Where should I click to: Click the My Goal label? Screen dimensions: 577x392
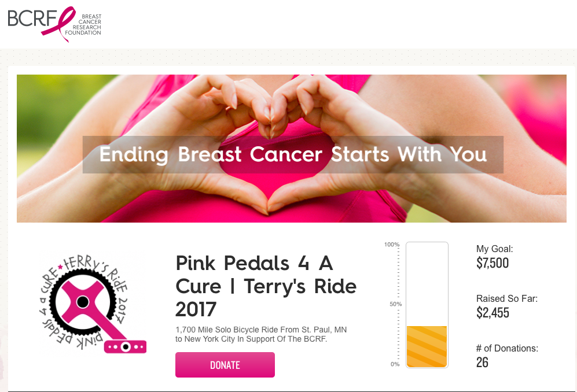coord(494,249)
